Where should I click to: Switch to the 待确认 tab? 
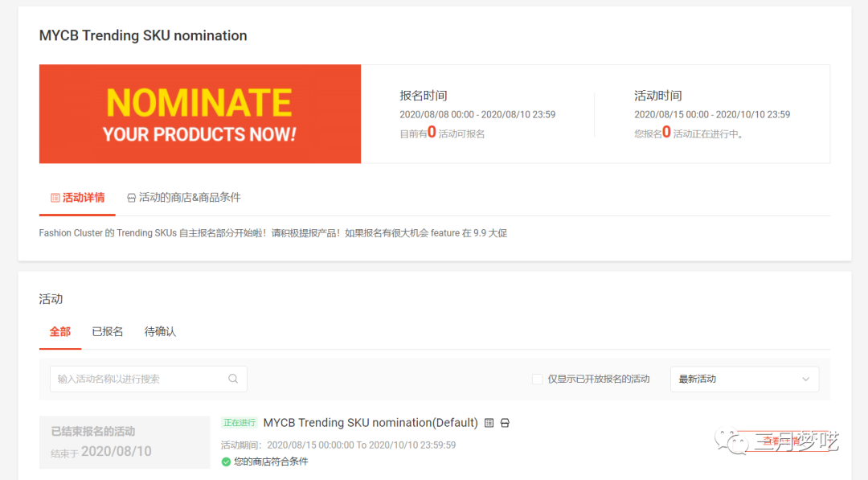pos(160,331)
